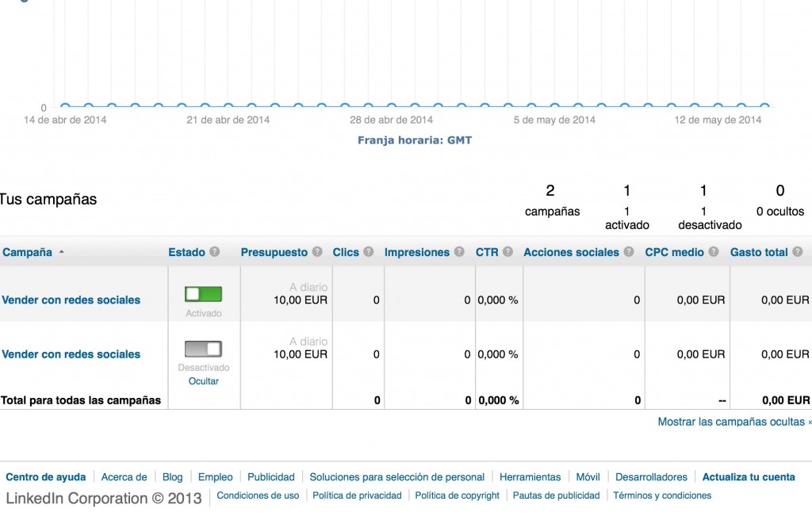Sort table by Gasto total column
812x520 pixels.
pyautogui.click(x=759, y=252)
